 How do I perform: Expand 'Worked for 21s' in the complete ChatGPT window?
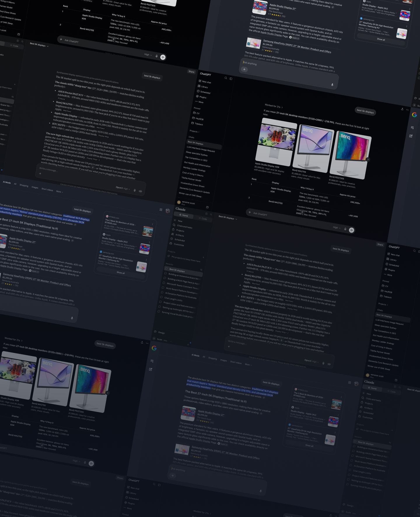(274, 106)
